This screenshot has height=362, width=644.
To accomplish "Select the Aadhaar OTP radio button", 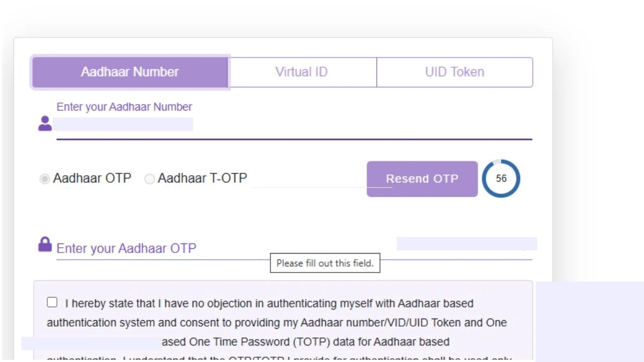I will tap(45, 179).
